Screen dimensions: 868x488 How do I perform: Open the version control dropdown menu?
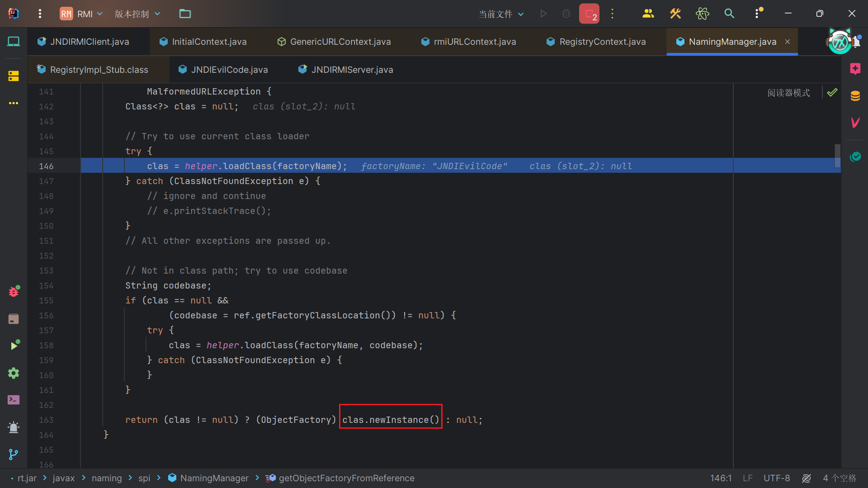pyautogui.click(x=137, y=14)
